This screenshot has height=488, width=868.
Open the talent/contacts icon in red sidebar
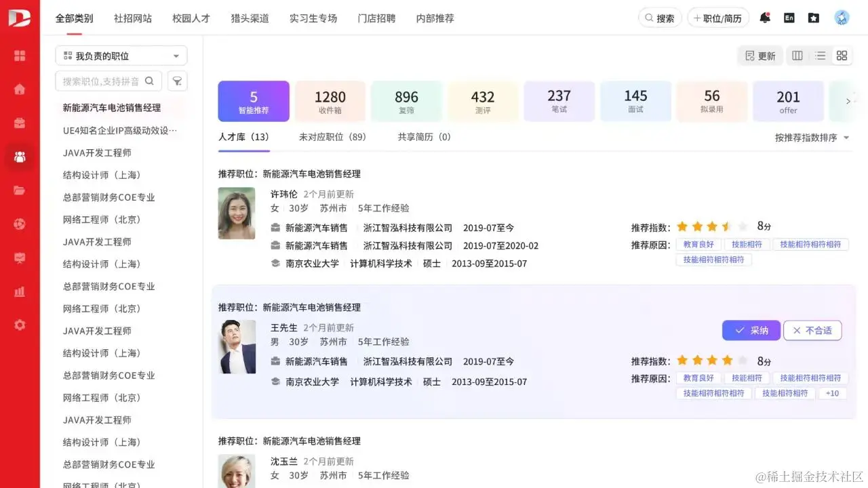[x=19, y=157]
